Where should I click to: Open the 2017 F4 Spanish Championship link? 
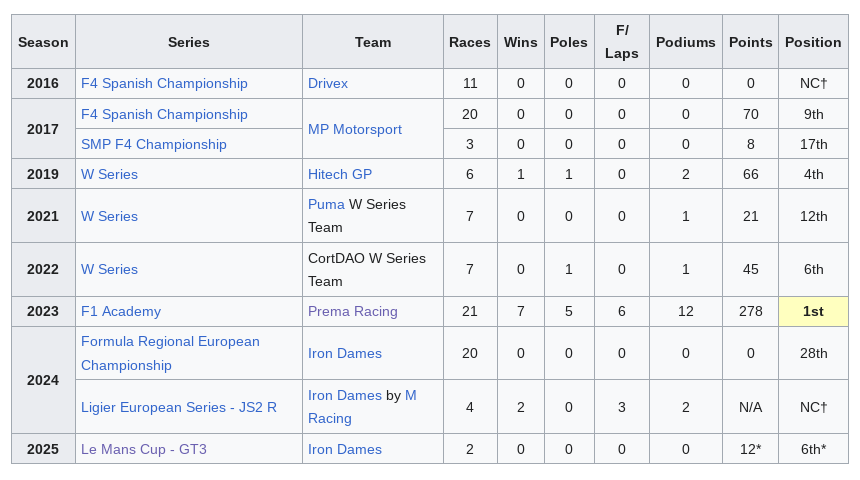pos(164,114)
